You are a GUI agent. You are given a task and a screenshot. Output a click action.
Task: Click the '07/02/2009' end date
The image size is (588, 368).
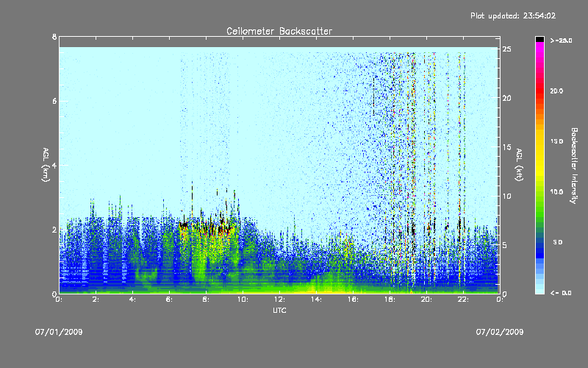tap(500, 332)
